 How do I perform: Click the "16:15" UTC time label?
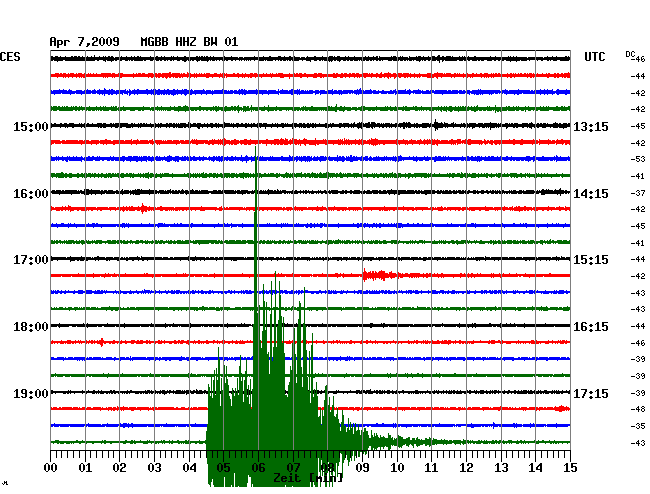[x=591, y=327]
